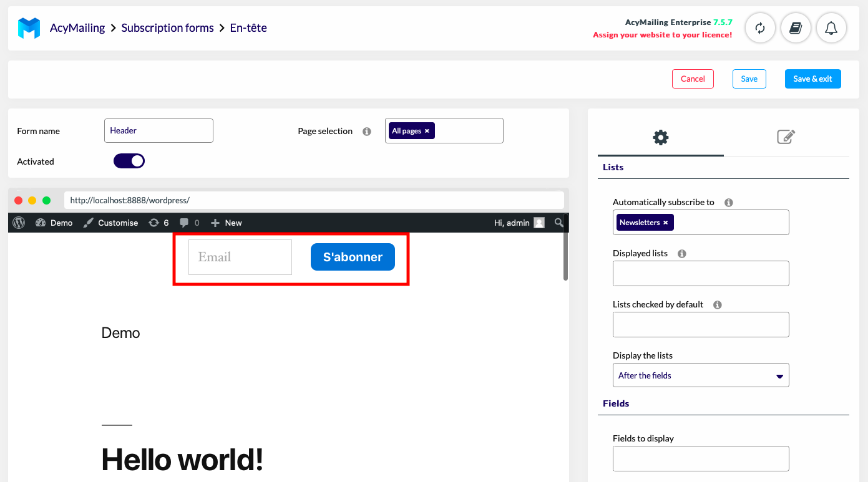The width and height of the screenshot is (868, 482).
Task: Click the Demo site title in preview
Action: pos(121,333)
